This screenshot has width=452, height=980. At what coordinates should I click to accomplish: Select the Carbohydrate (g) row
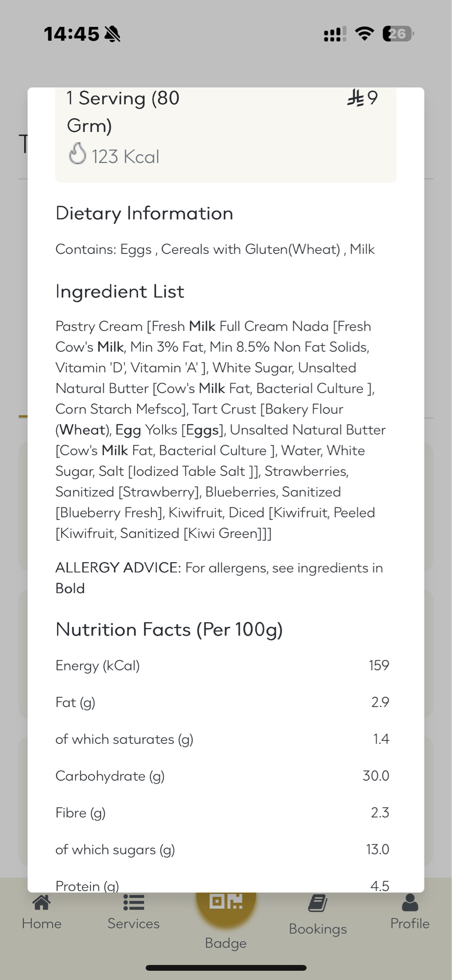coord(222,776)
